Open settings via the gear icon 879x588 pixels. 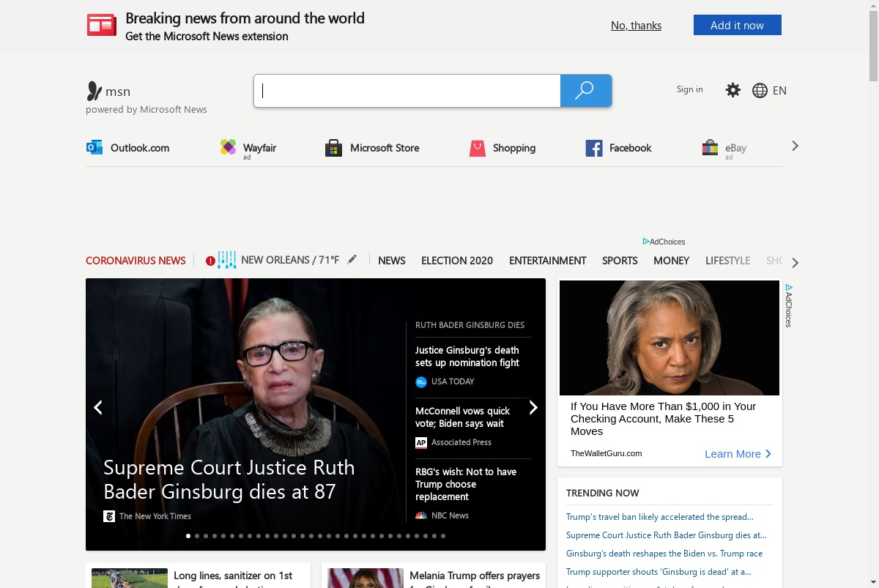tap(733, 90)
